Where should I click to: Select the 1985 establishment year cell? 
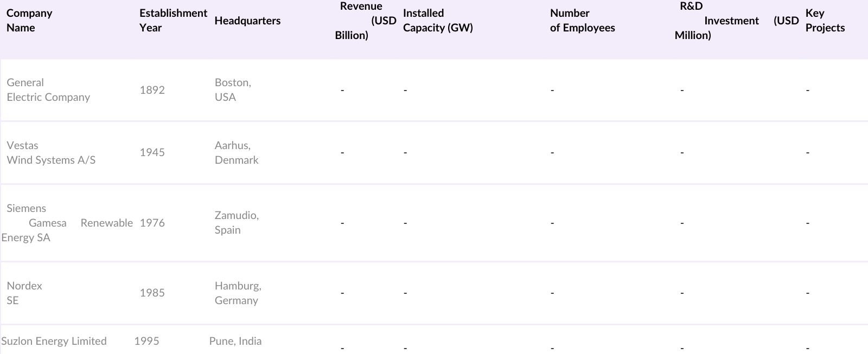(x=152, y=293)
